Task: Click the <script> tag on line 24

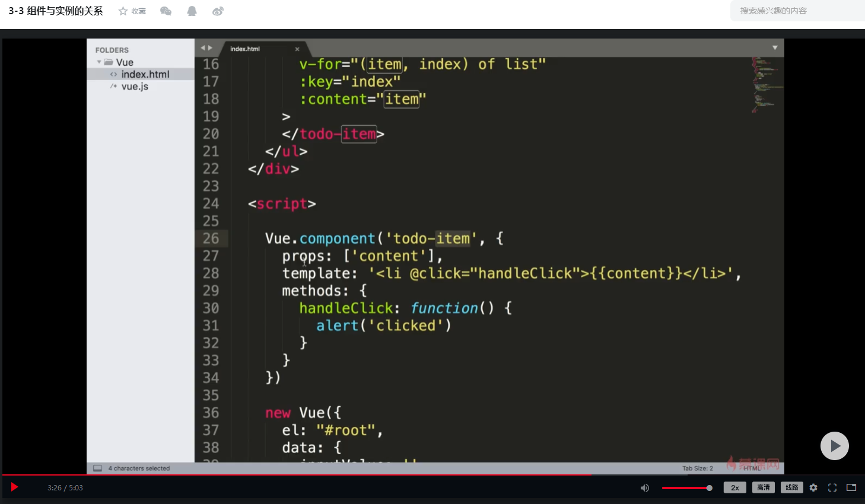Action: point(282,204)
